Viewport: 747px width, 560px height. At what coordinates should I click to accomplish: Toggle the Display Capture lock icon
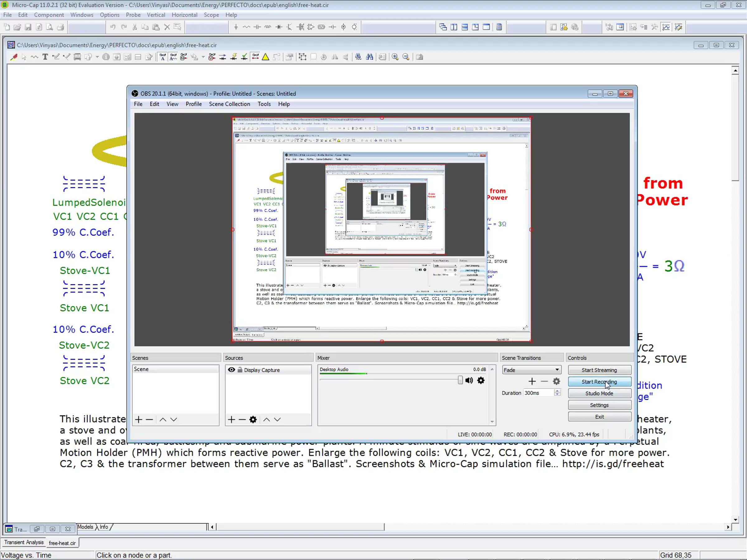pyautogui.click(x=240, y=370)
